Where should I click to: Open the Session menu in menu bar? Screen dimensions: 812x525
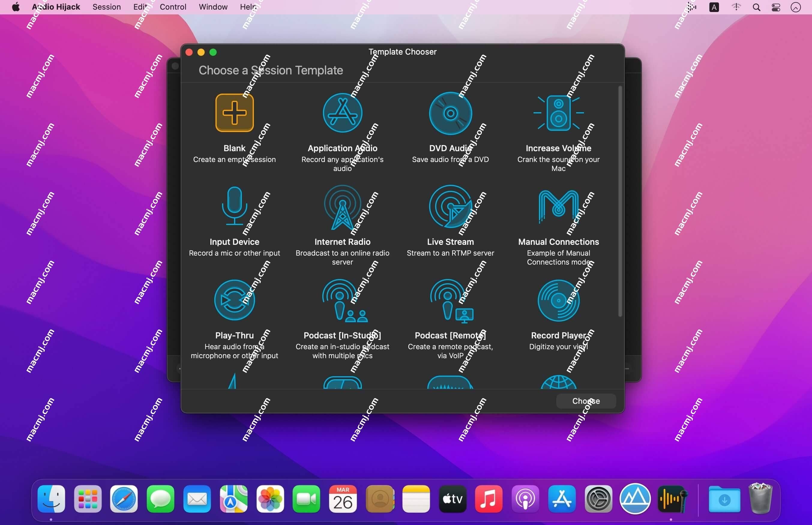[106, 7]
